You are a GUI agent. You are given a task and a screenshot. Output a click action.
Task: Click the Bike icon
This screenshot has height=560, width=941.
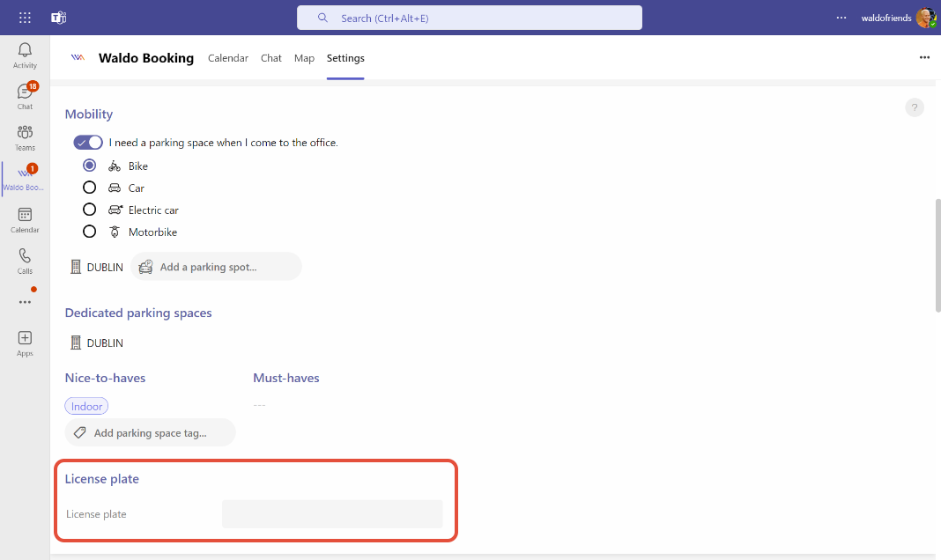pos(115,166)
